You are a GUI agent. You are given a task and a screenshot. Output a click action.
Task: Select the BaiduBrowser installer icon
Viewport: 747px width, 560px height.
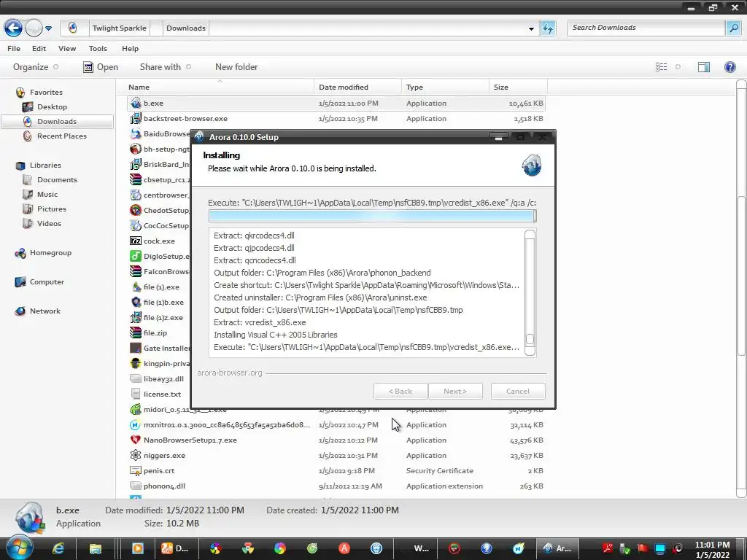coord(136,134)
